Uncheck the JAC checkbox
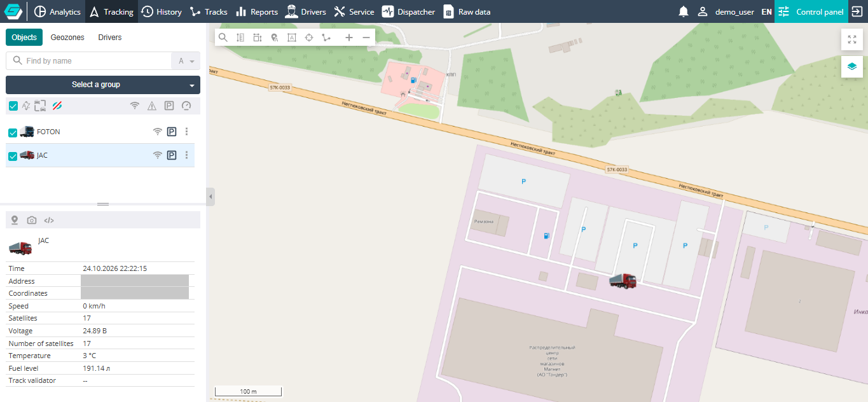868x402 pixels. 13,156
